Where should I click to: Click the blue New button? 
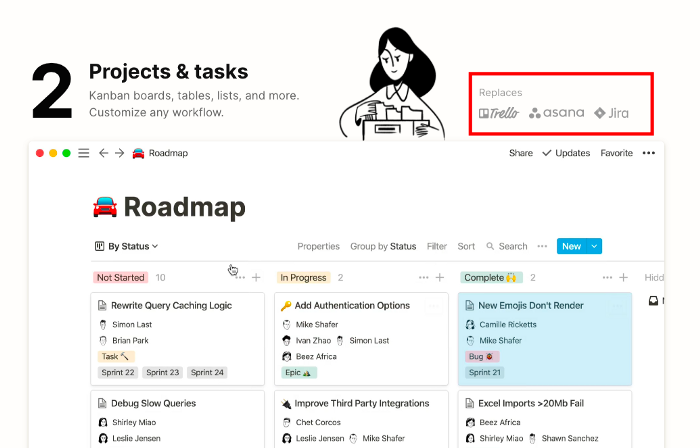tap(571, 246)
